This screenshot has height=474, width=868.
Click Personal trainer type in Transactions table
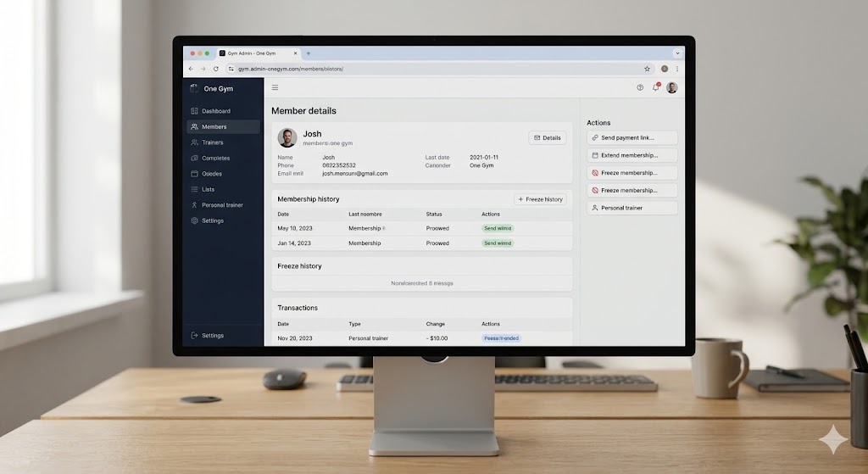click(368, 338)
